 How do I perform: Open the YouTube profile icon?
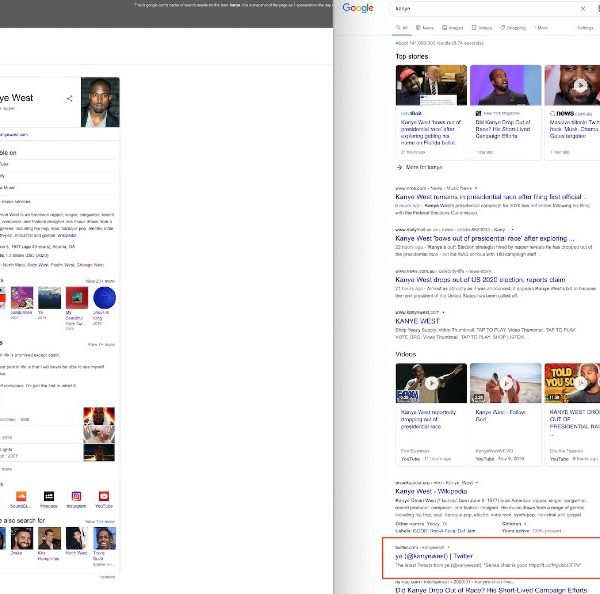[x=103, y=496]
